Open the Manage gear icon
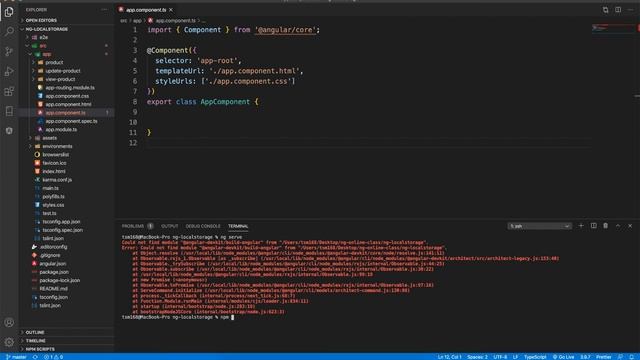 [9, 342]
